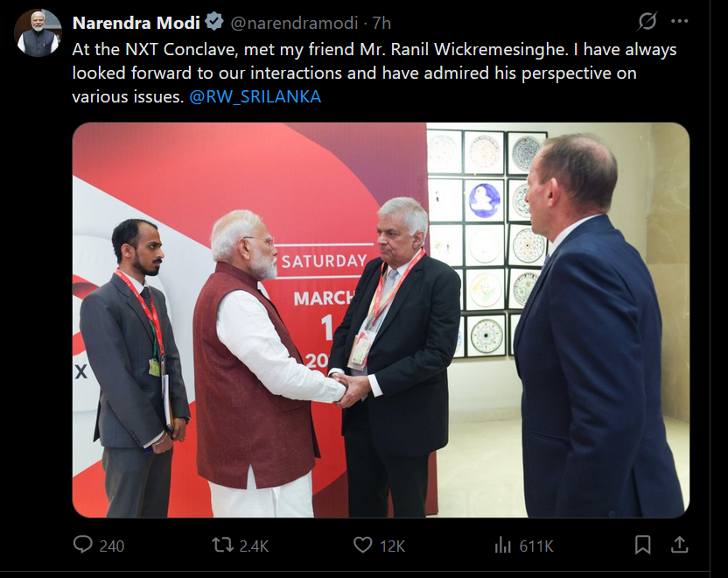
Task: Open view analytics bar chart icon
Action: [502, 545]
